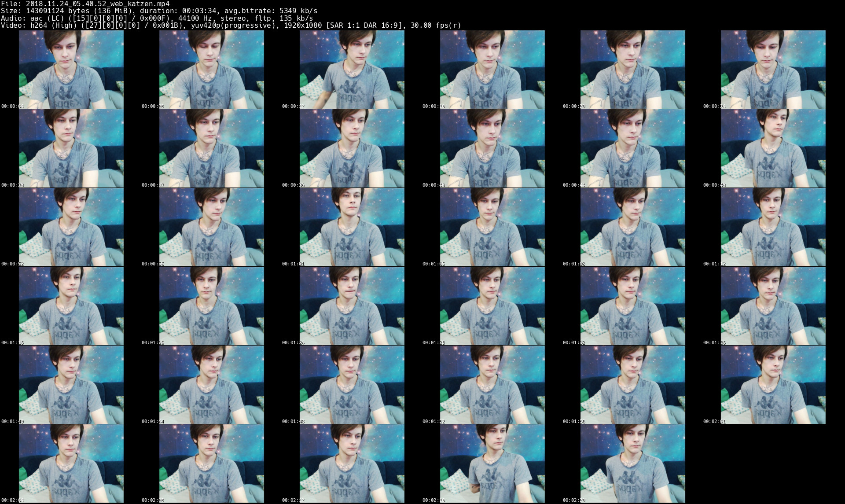
Task: Click the frame thumbnail stamped 00:02:01
Action: click(x=773, y=385)
